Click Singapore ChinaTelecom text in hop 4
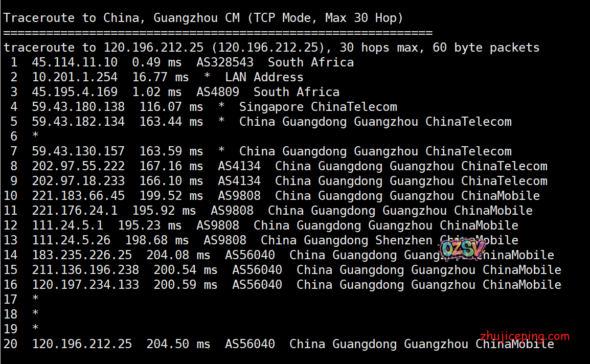The image size is (590, 364). pyautogui.click(x=317, y=107)
